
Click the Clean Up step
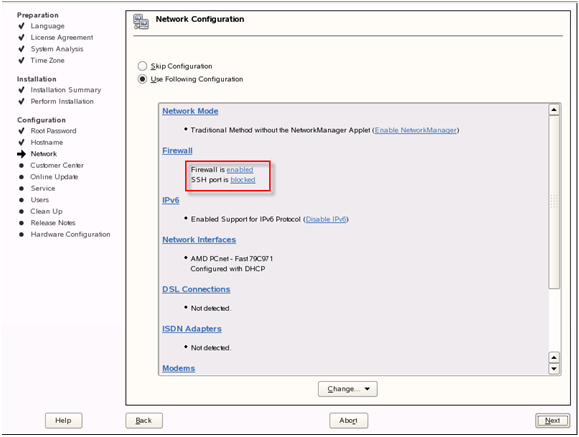47,211
